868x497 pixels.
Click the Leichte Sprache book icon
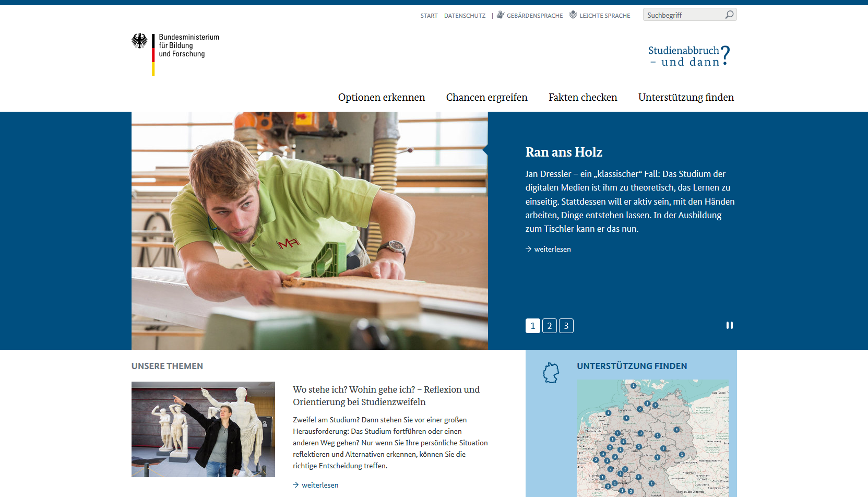coord(573,15)
